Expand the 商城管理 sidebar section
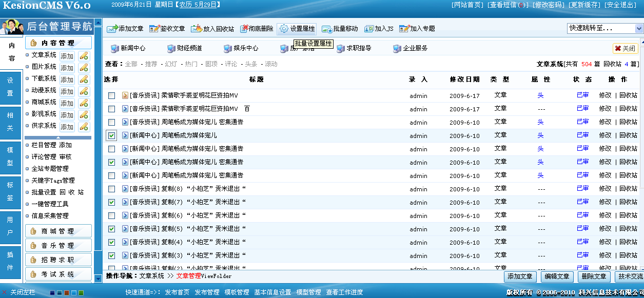 tap(58, 231)
